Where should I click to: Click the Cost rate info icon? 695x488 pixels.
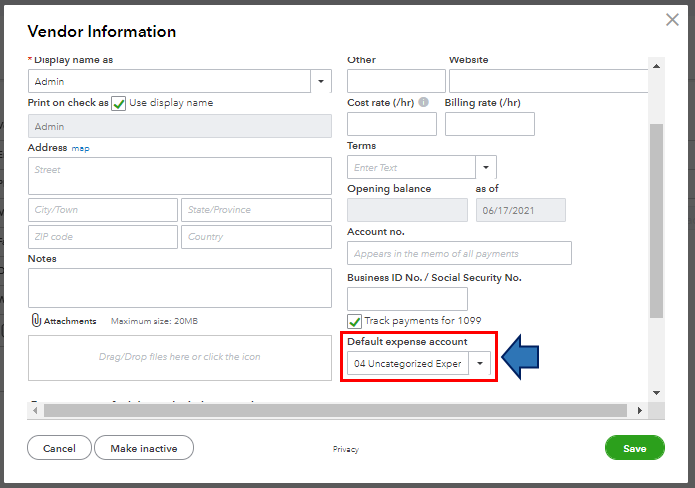click(x=424, y=103)
